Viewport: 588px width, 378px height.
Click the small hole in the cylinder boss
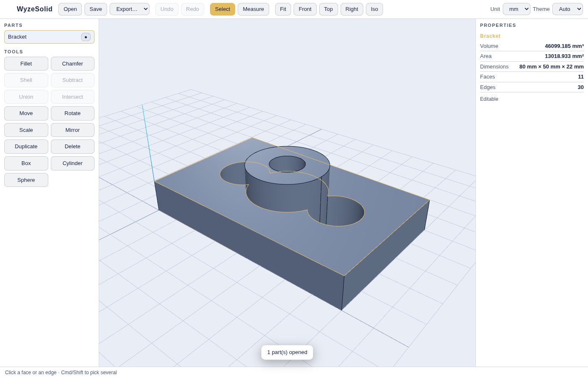click(x=287, y=164)
